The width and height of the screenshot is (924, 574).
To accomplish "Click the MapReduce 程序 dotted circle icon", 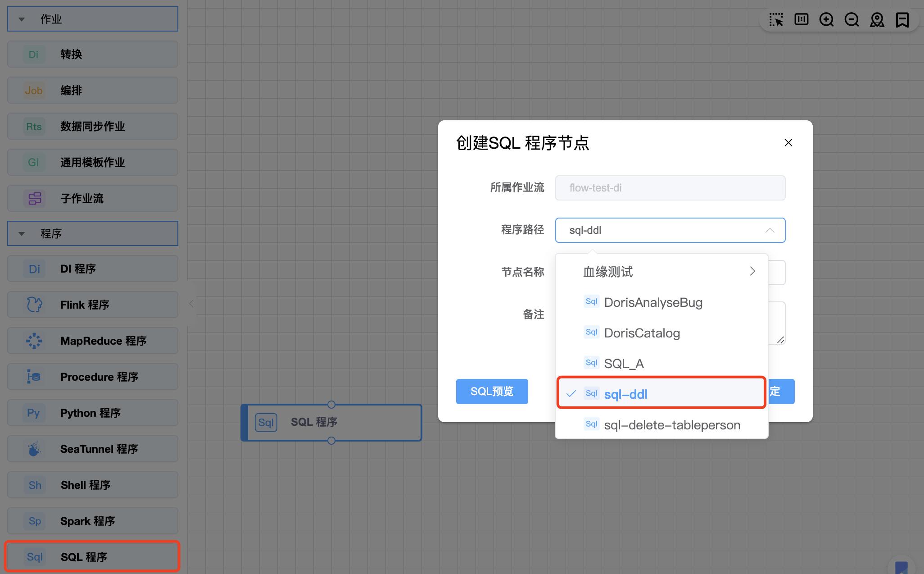I will coord(34,341).
